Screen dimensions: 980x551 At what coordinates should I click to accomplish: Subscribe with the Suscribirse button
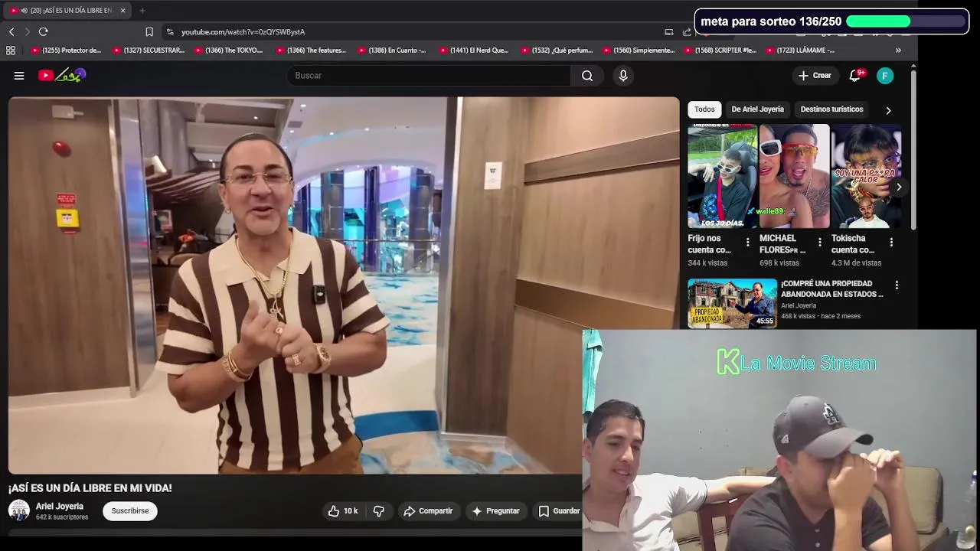pyautogui.click(x=130, y=510)
